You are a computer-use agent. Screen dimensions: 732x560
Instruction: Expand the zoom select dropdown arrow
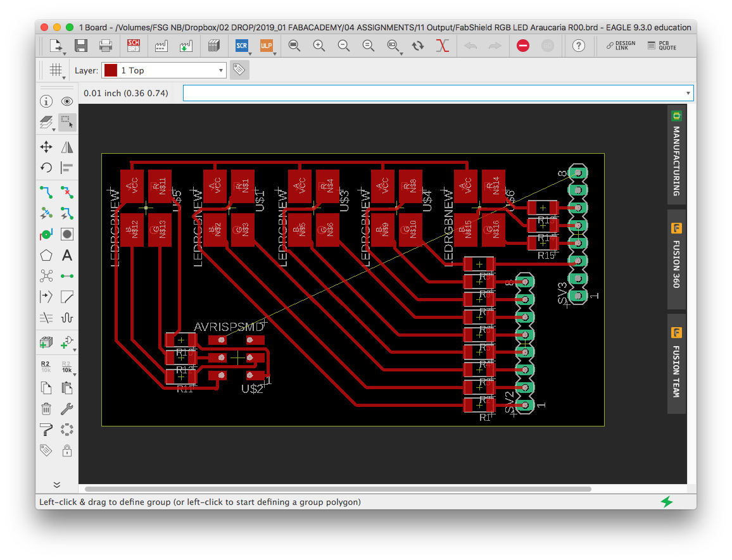(x=401, y=54)
